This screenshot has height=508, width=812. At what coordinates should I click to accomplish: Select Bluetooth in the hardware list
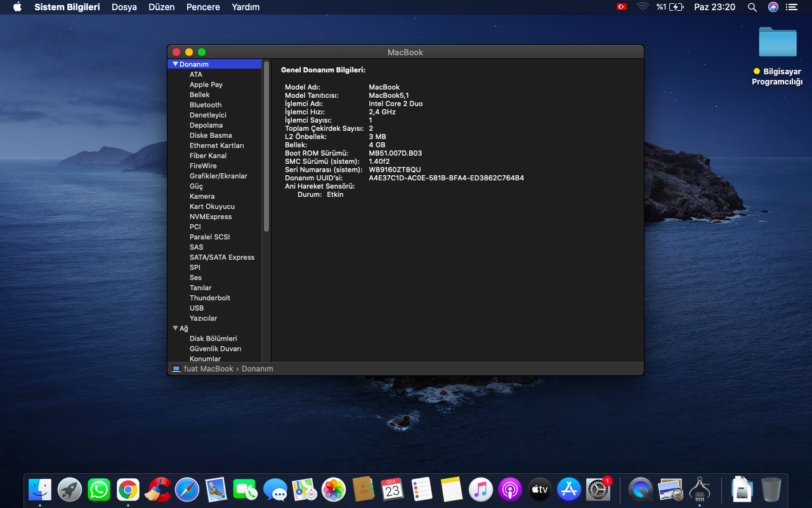pos(206,105)
